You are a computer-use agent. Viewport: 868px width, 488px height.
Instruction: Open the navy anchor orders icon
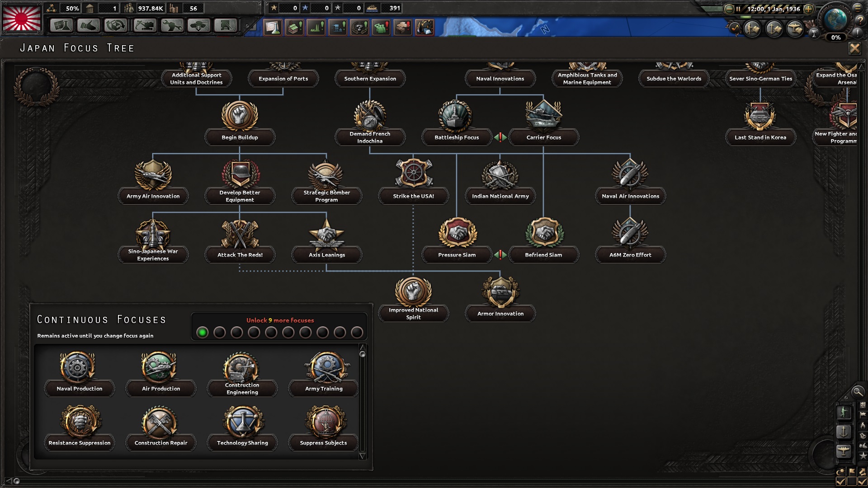[x=774, y=29]
